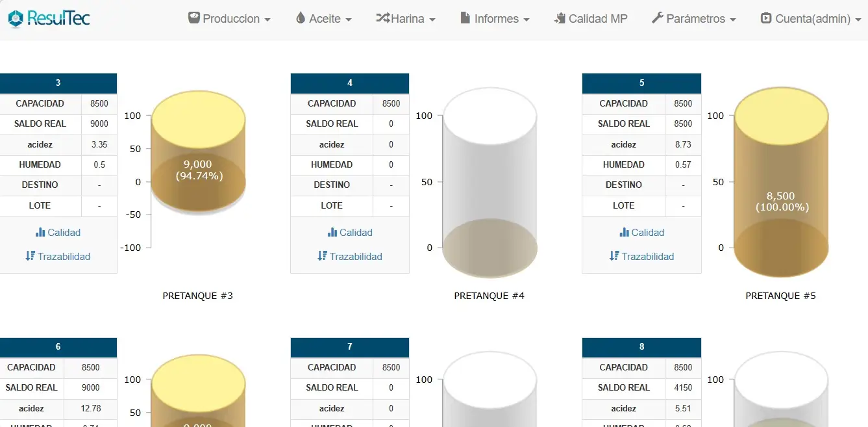Click the shuffle icon beside Harina
Screen dimensions: 868x427
point(382,18)
